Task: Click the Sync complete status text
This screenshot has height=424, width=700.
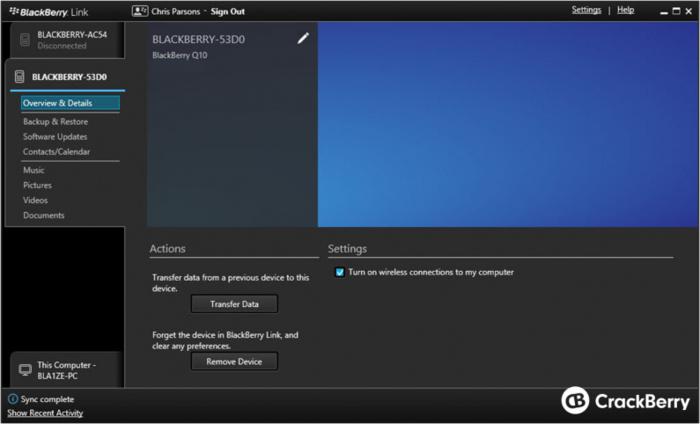Action: [47, 399]
